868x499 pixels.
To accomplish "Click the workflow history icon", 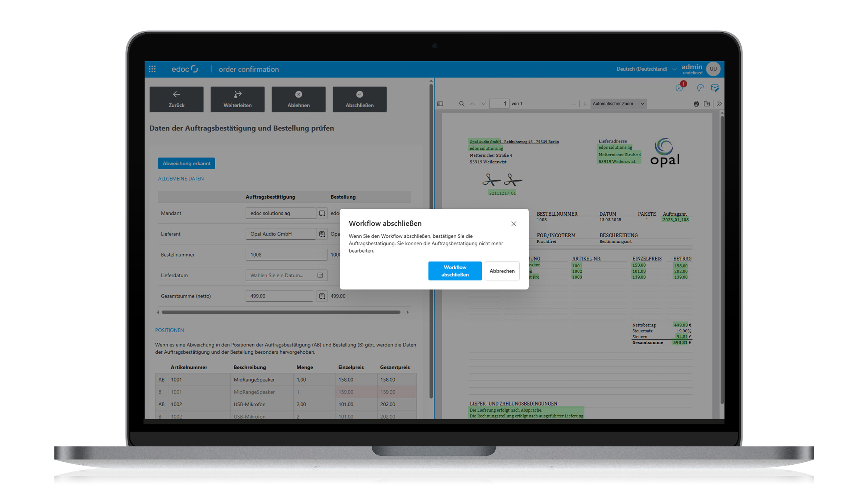I will pos(700,88).
